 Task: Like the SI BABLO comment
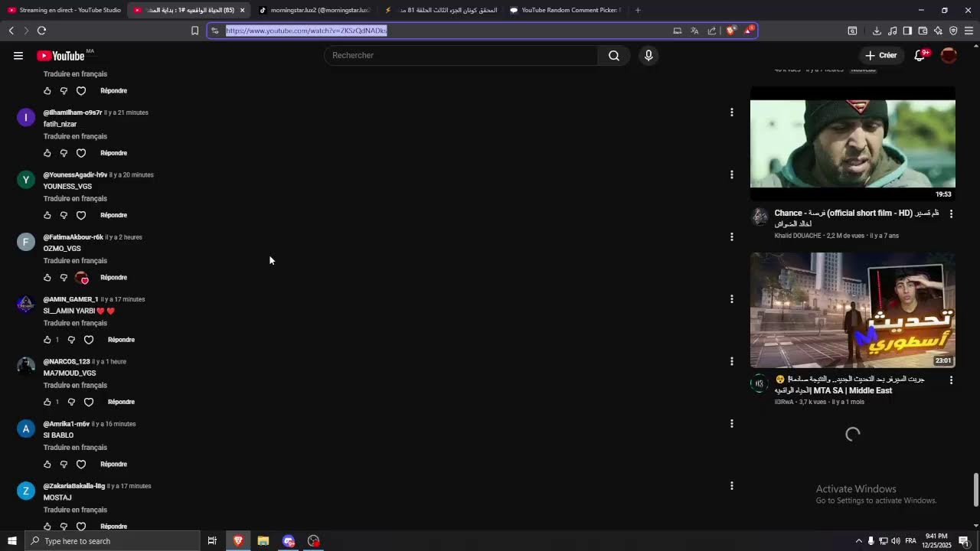click(x=47, y=464)
